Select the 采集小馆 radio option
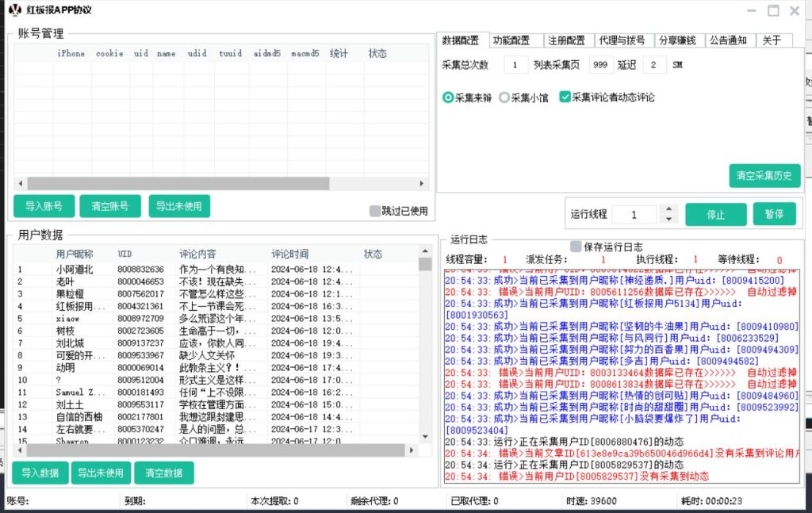The image size is (812, 513). (504, 98)
